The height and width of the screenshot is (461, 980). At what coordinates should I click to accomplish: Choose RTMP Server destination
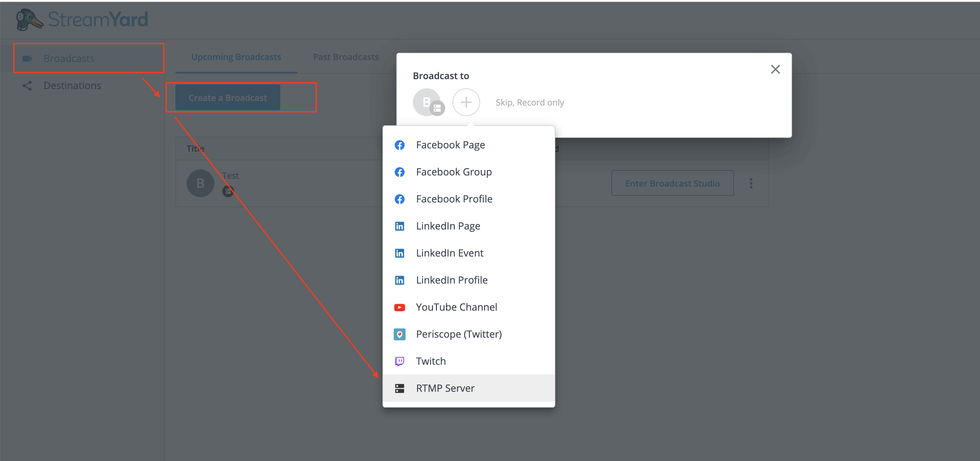point(469,388)
